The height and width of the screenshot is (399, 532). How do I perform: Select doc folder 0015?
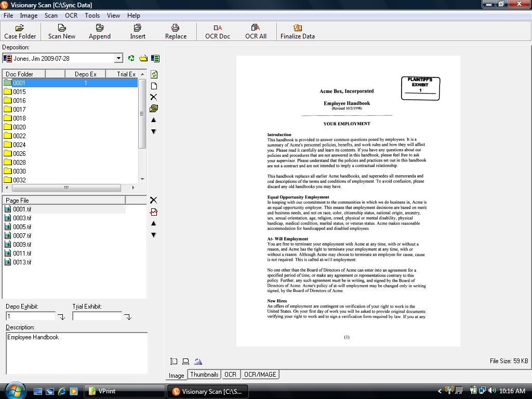70,91
